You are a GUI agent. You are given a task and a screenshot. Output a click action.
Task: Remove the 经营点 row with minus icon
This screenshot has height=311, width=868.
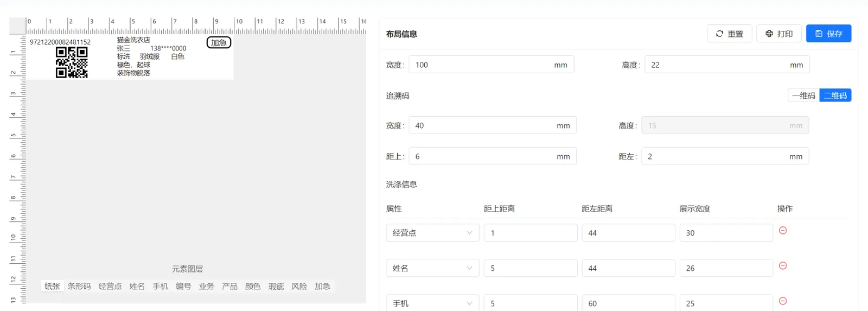coord(783,230)
